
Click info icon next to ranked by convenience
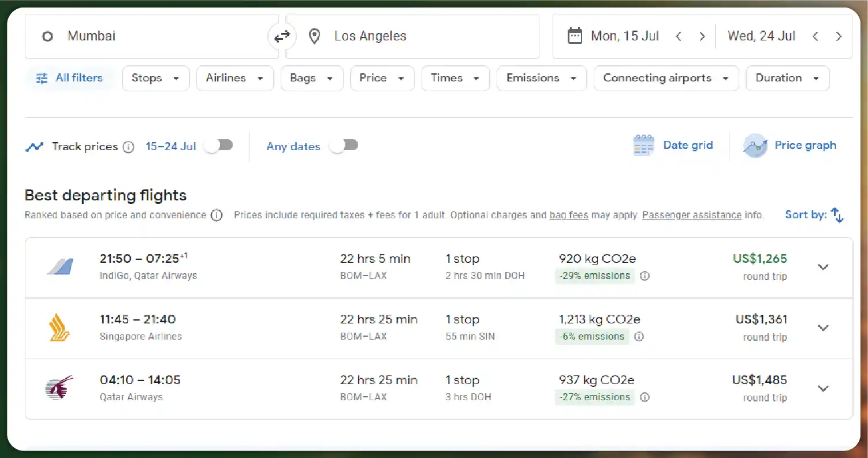217,215
